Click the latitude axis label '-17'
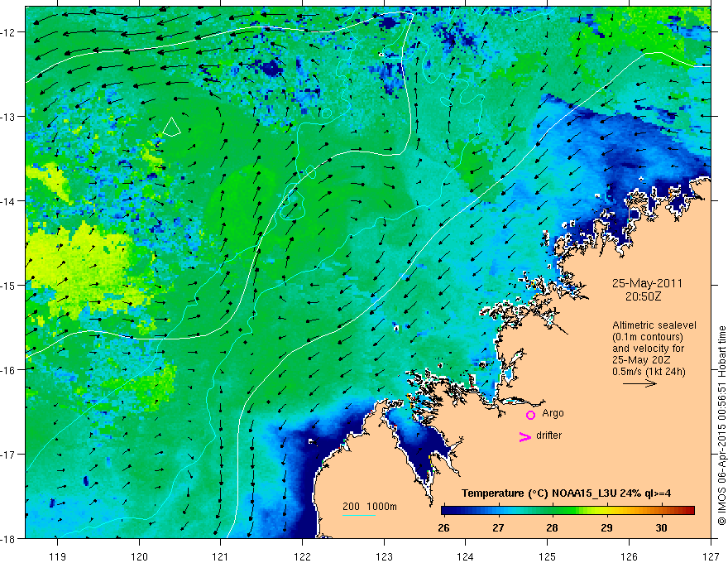This screenshot has width=728, height=563. pyautogui.click(x=8, y=454)
